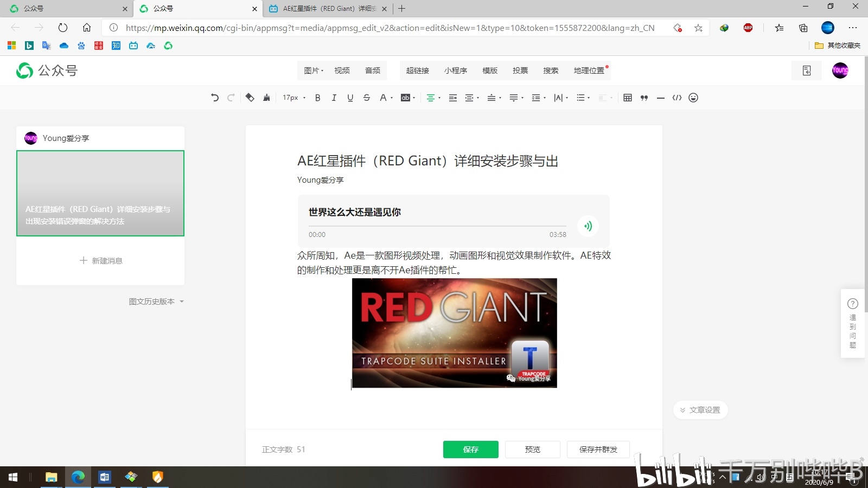Image resolution: width=868 pixels, height=488 pixels.
Task: Click the 搜索 search option
Action: pos(551,70)
